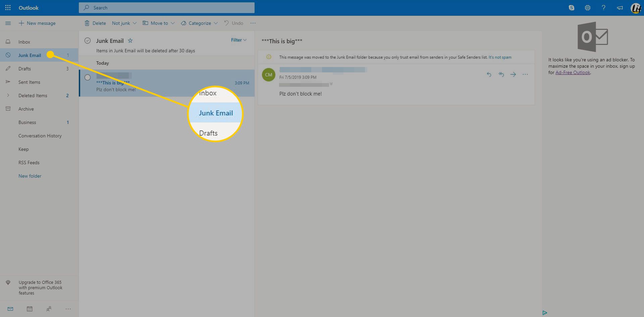Switch to the Calendar module
Image resolution: width=644 pixels, height=317 pixels.
30,309
